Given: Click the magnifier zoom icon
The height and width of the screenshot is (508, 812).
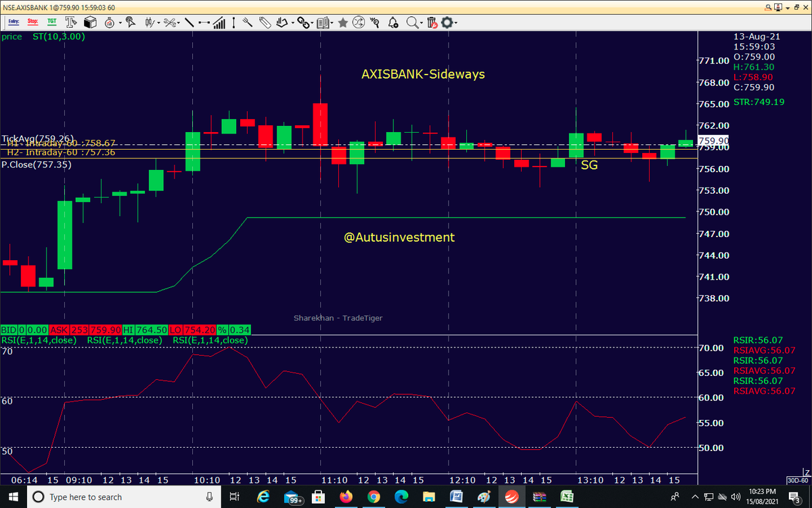Looking at the screenshot, I should coord(412,22).
